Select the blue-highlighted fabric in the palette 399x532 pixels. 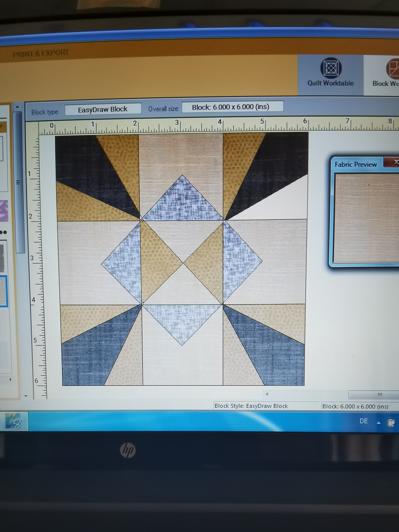[x=3, y=292]
